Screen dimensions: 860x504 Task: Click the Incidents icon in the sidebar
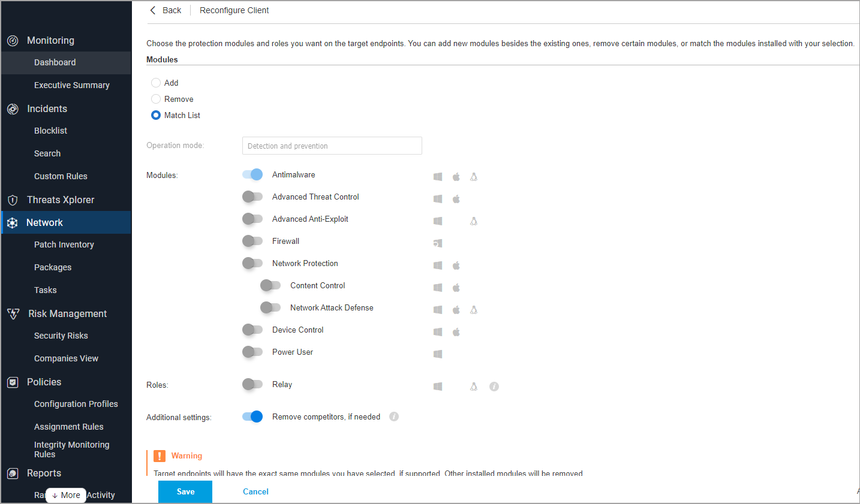coord(13,108)
